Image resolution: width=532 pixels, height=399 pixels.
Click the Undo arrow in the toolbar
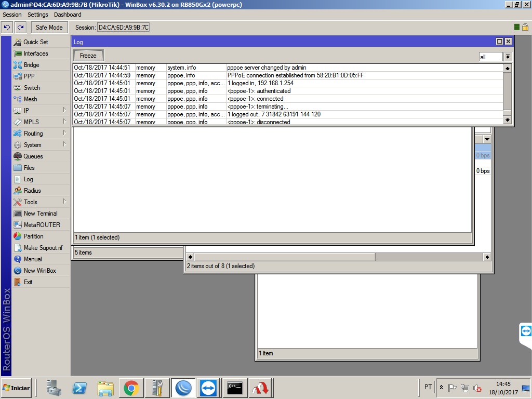coord(7,28)
